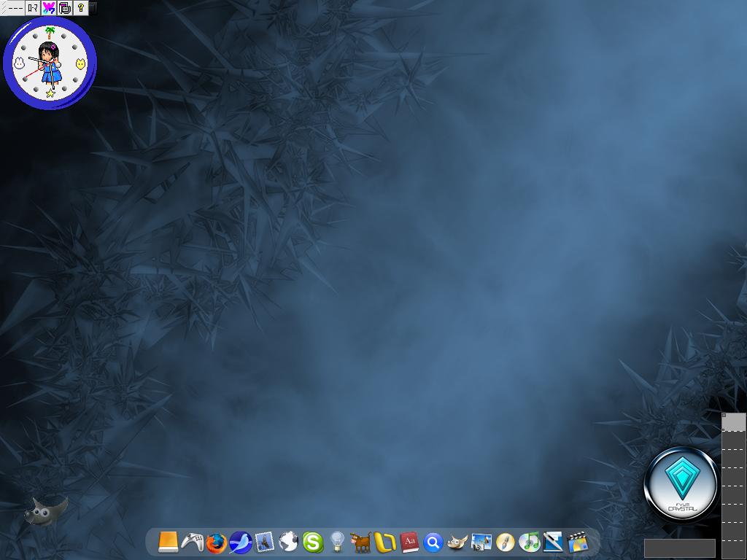Open the orange drive icon in dock
The image size is (747, 560).
coord(168,542)
